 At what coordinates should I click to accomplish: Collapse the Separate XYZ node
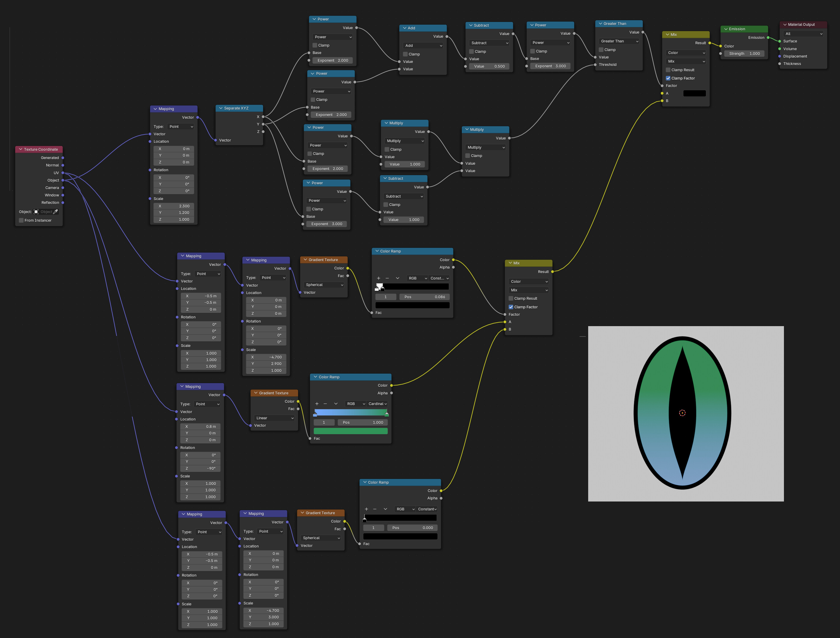pos(221,108)
